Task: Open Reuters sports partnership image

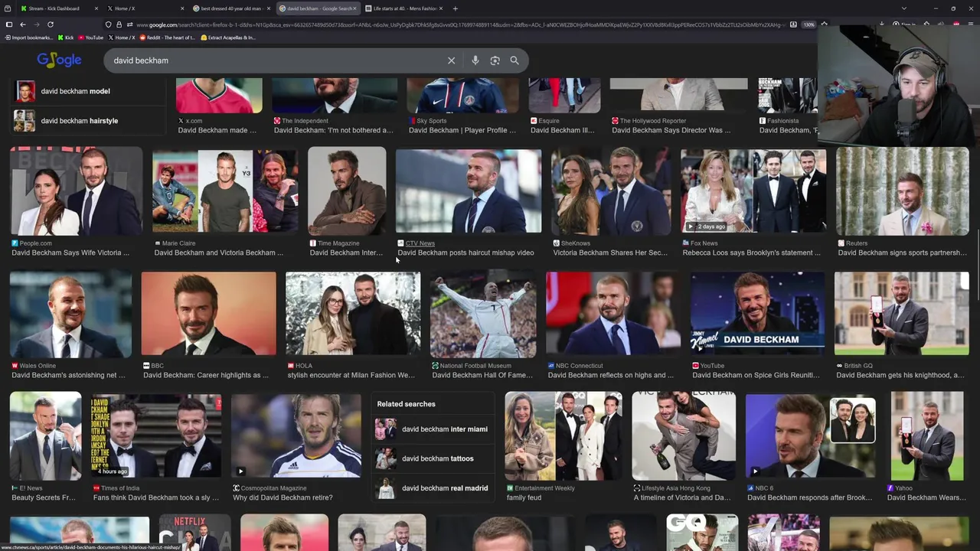Action: (902, 191)
